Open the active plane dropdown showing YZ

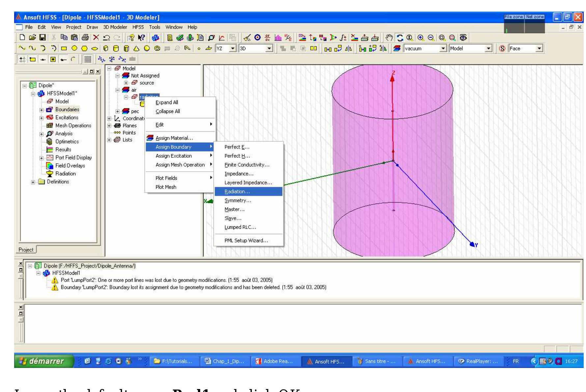point(233,48)
